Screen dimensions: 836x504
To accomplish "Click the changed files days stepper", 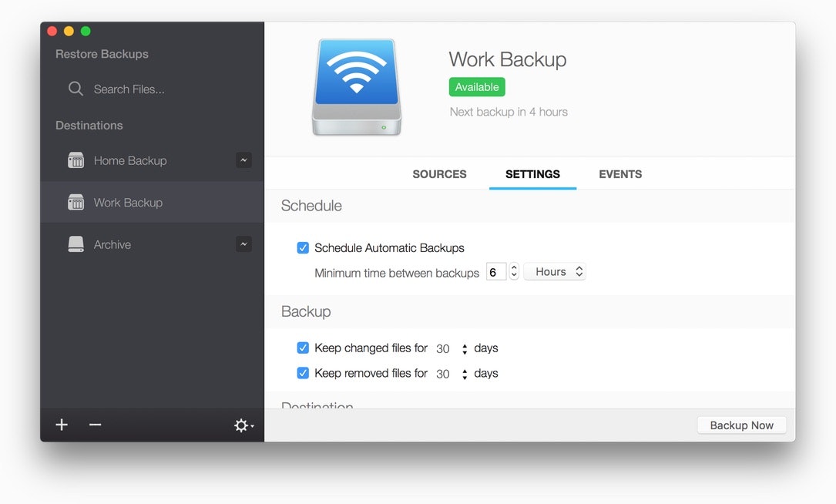I will 465,349.
